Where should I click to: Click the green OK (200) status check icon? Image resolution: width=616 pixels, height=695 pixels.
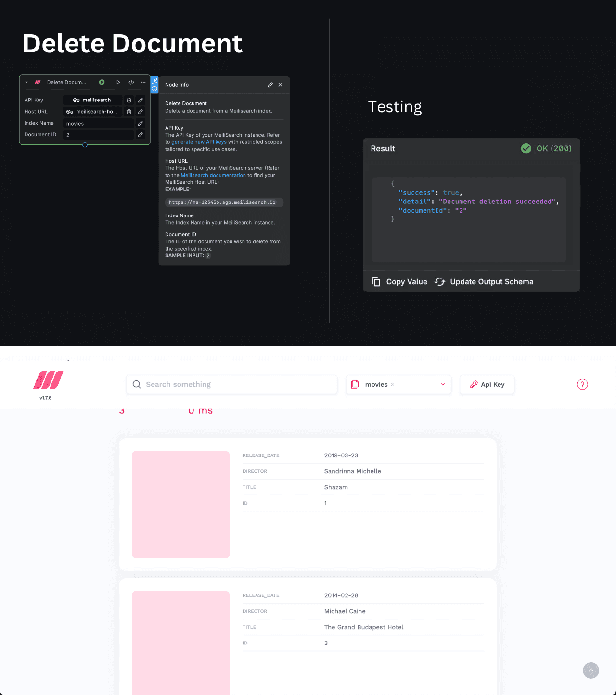(x=526, y=148)
